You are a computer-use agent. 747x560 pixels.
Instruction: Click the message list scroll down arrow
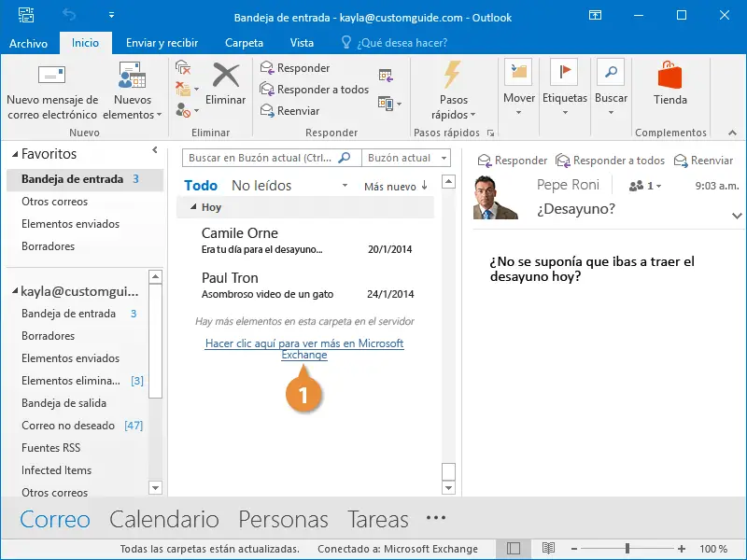pyautogui.click(x=448, y=487)
